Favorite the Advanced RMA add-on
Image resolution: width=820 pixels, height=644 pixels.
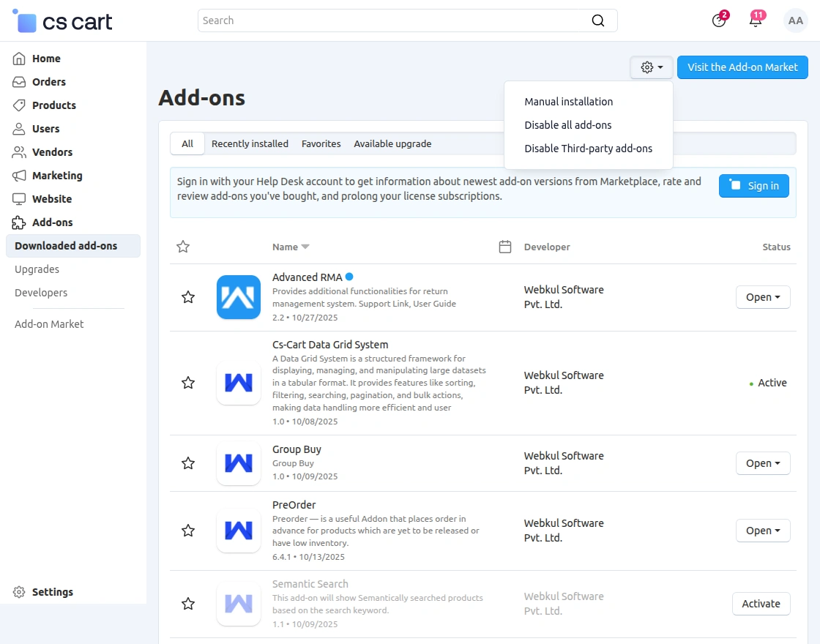[x=188, y=297]
